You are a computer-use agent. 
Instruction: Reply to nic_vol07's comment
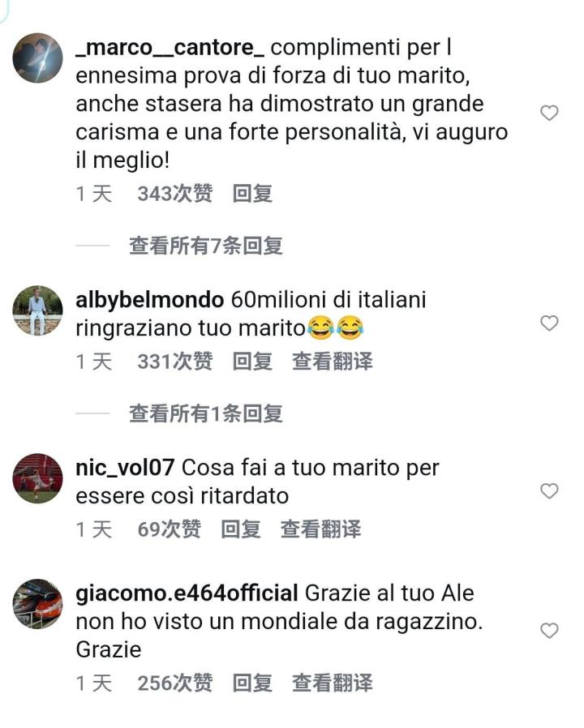[241, 529]
